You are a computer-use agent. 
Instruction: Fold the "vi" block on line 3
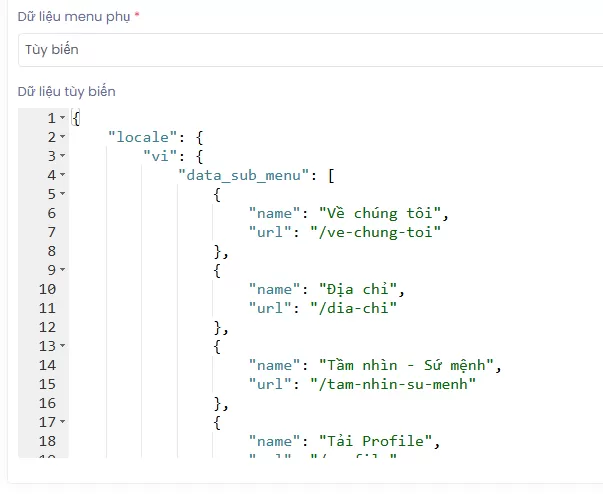62,156
